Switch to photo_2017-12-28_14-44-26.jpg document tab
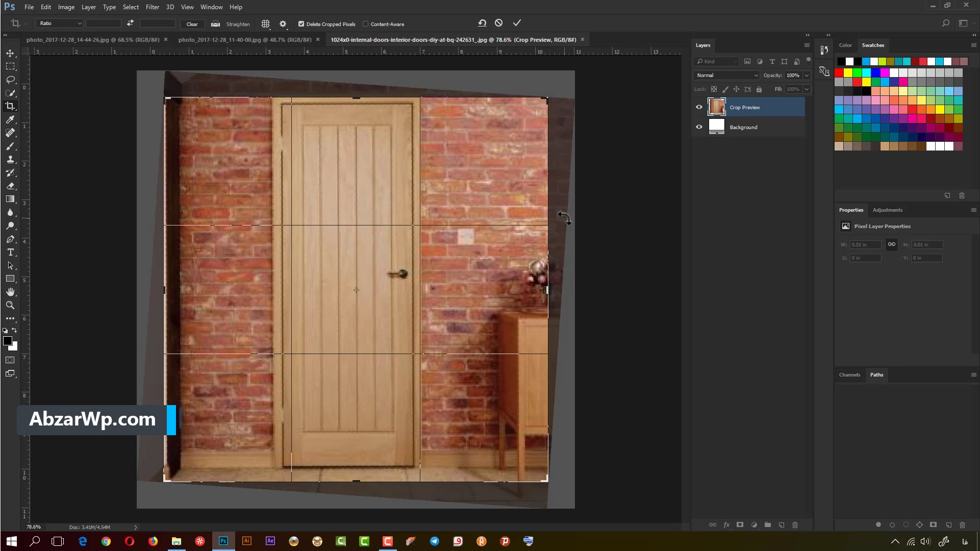The height and width of the screenshot is (551, 980). [x=93, y=40]
